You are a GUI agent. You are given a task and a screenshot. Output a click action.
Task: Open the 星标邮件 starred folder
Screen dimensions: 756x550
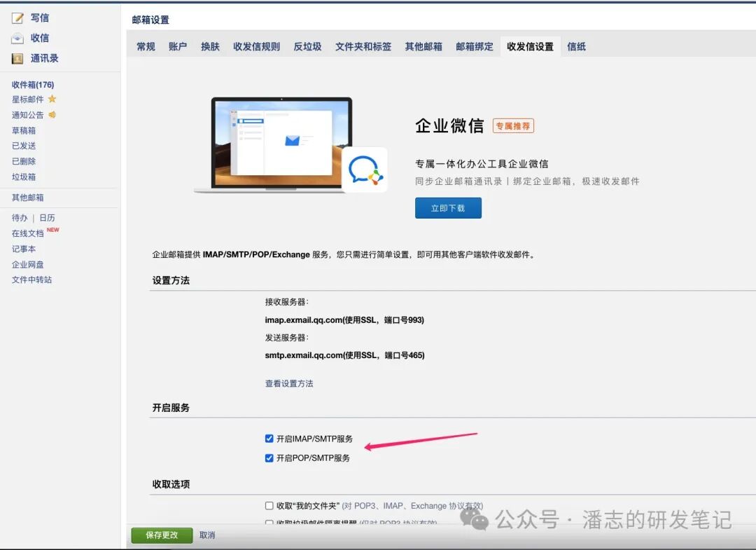coord(27,99)
